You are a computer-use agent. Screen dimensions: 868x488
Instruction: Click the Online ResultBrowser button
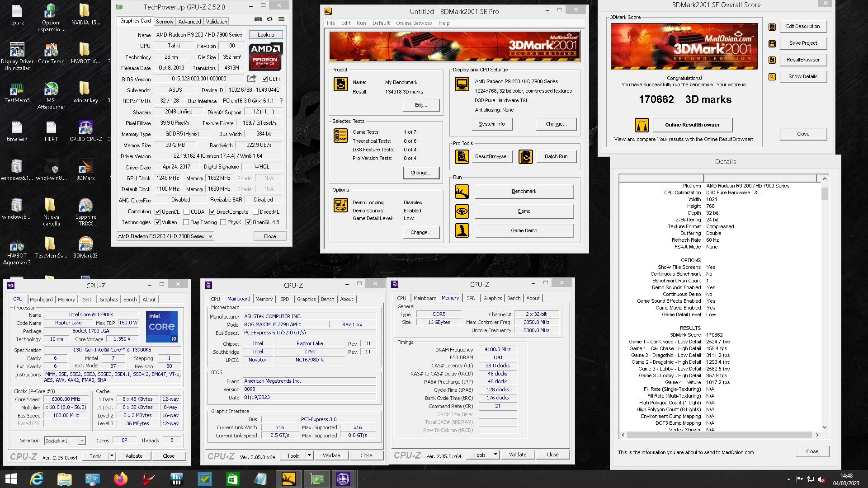(x=692, y=125)
